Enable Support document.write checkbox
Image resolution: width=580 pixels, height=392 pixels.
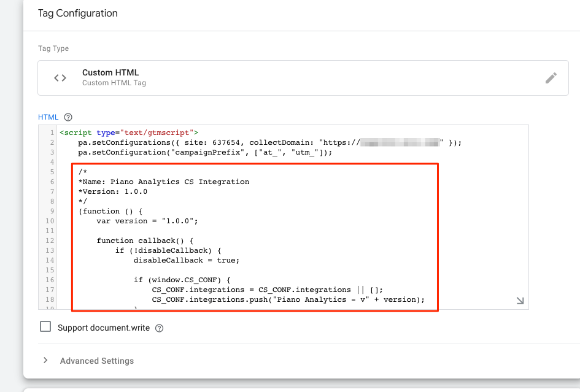pyautogui.click(x=45, y=326)
